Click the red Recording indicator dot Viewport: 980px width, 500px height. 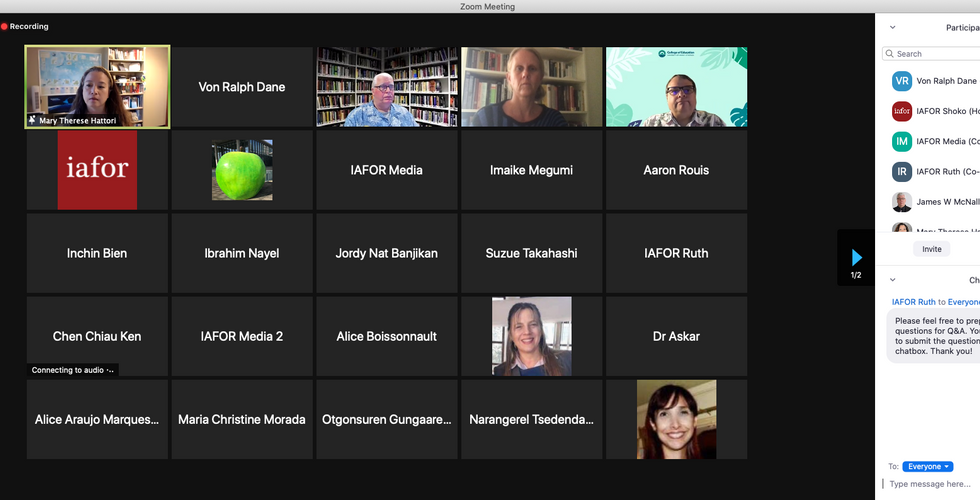point(4,26)
